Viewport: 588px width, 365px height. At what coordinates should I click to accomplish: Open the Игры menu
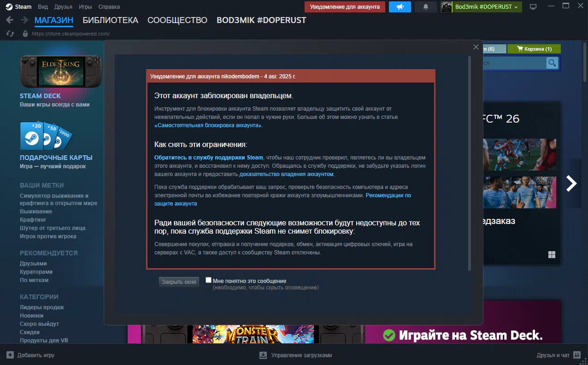coord(85,7)
